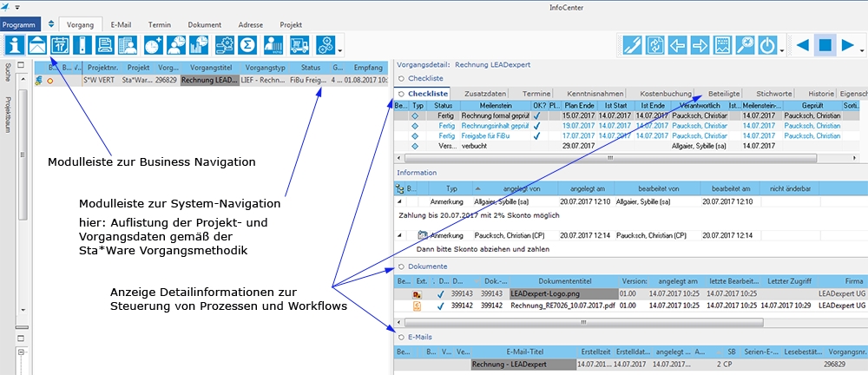Open the delivery truck cart icon
The width and height of the screenshot is (868, 375).
[x=299, y=45]
